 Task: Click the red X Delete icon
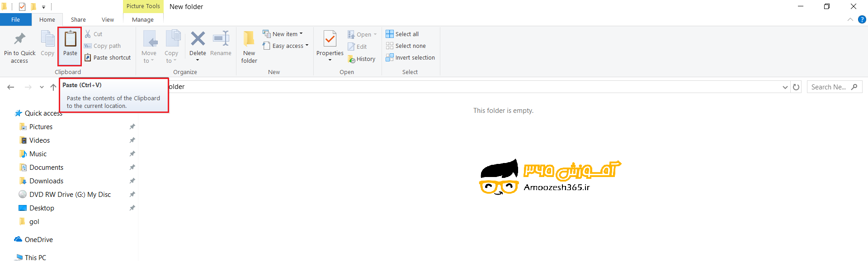pos(198,38)
